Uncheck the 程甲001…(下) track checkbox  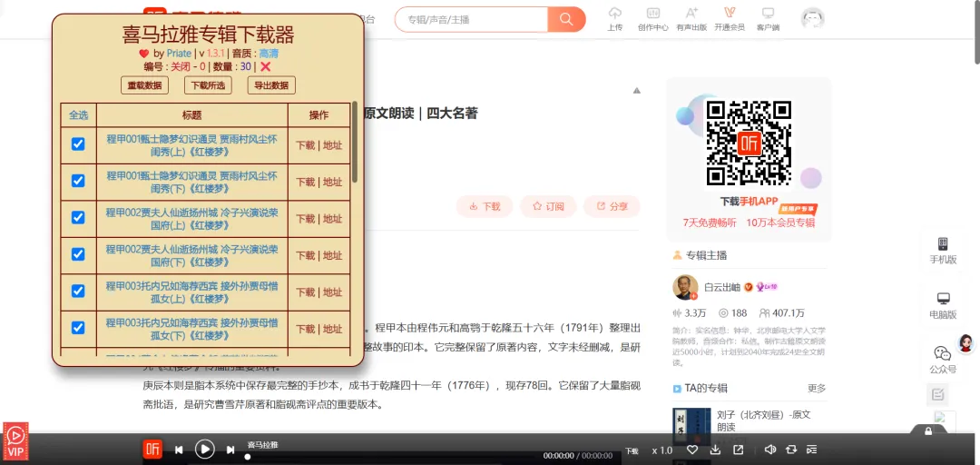pos(78,181)
